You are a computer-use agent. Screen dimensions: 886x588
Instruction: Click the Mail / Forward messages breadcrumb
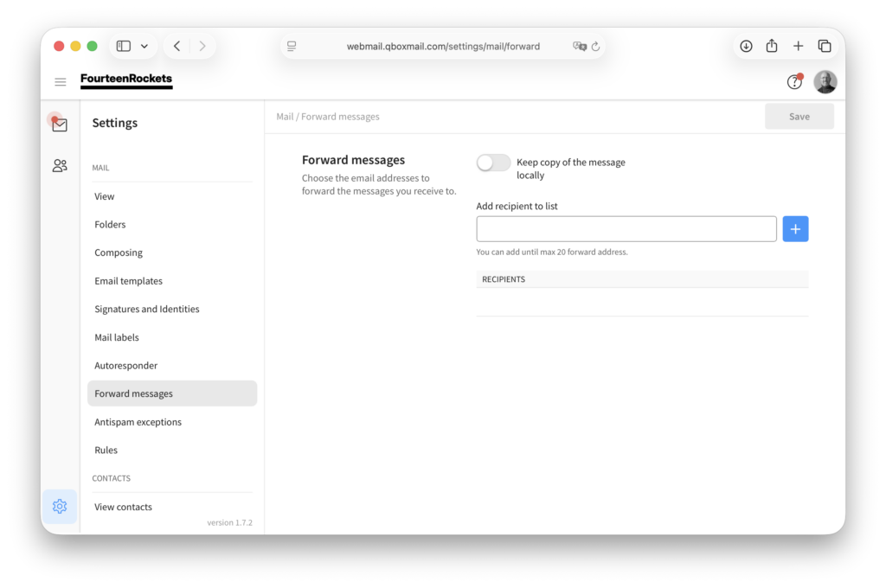[328, 117]
